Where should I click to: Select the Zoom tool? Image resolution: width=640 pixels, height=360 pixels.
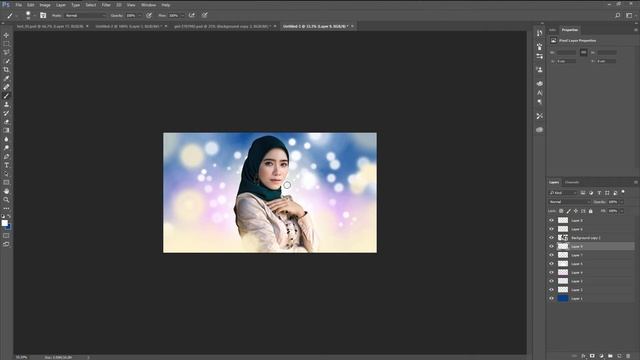(6, 200)
